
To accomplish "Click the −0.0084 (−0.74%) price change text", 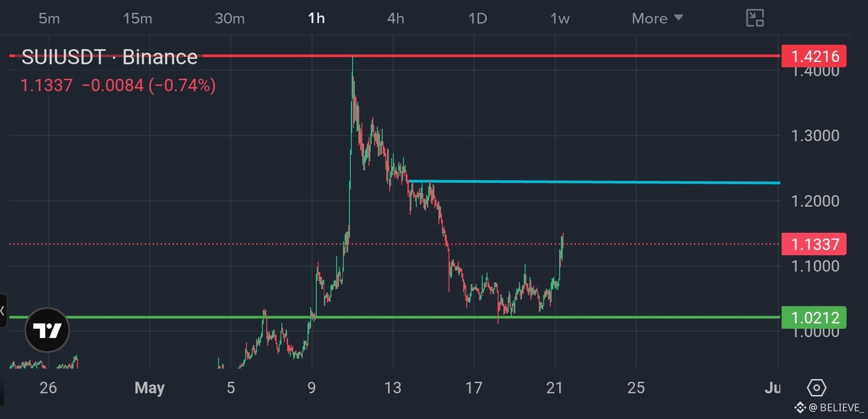I will pos(149,85).
